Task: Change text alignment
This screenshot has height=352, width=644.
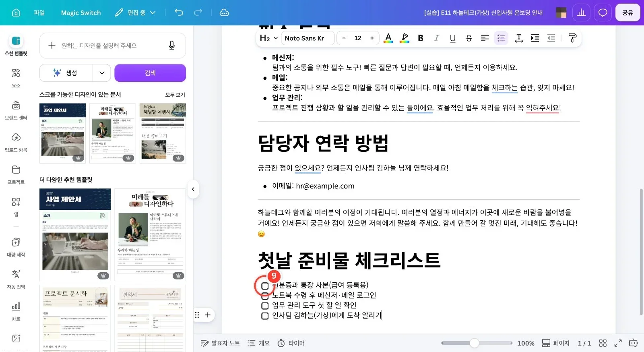Action: (485, 38)
